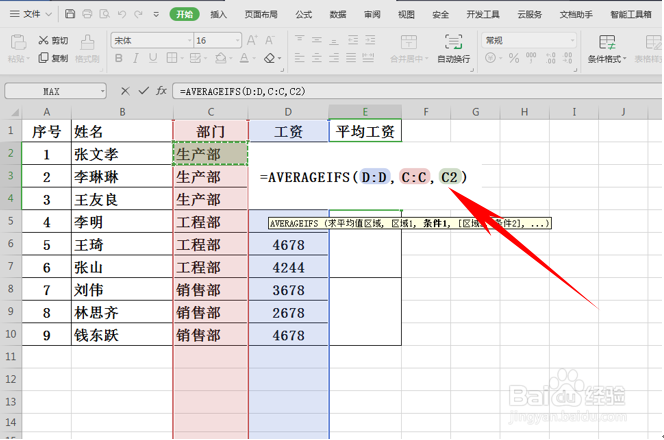The width and height of the screenshot is (664, 440).
Task: Switch to the Start (开始) tab
Action: pyautogui.click(x=184, y=14)
